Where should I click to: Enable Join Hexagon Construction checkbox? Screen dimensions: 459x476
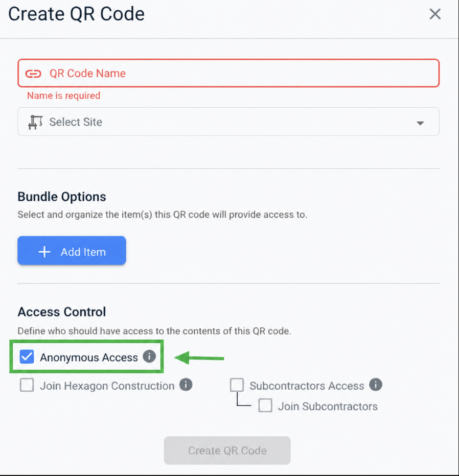click(27, 385)
